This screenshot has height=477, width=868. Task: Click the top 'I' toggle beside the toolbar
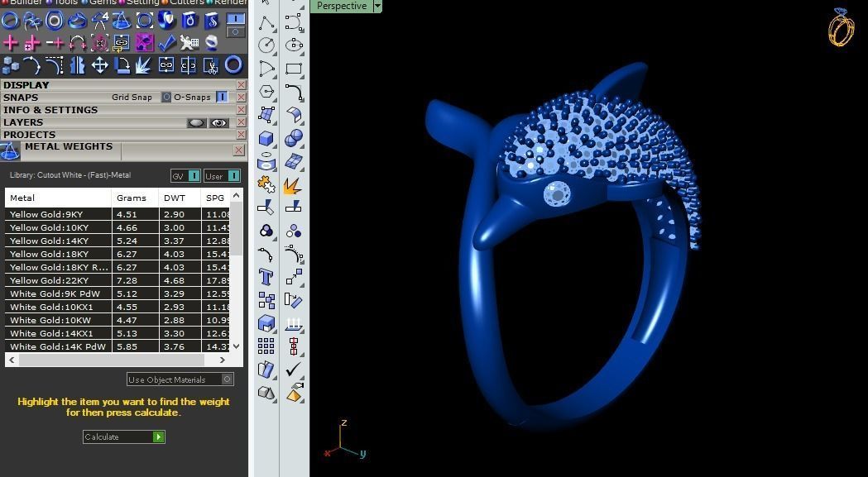(x=236, y=19)
